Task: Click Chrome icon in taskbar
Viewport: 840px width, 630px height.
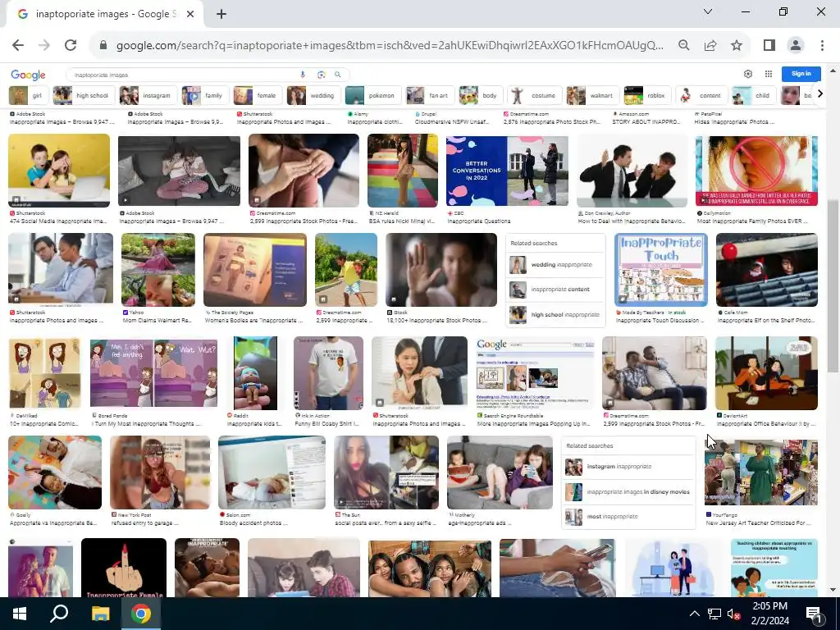Action: coord(141,614)
